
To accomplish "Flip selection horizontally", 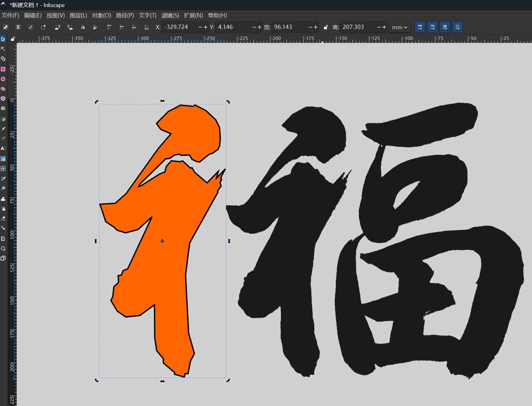I will click(x=83, y=27).
